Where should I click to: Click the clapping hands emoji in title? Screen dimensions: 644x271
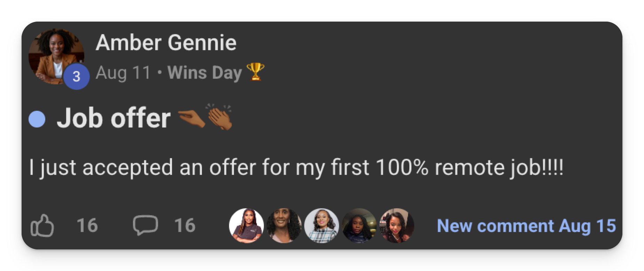[220, 117]
